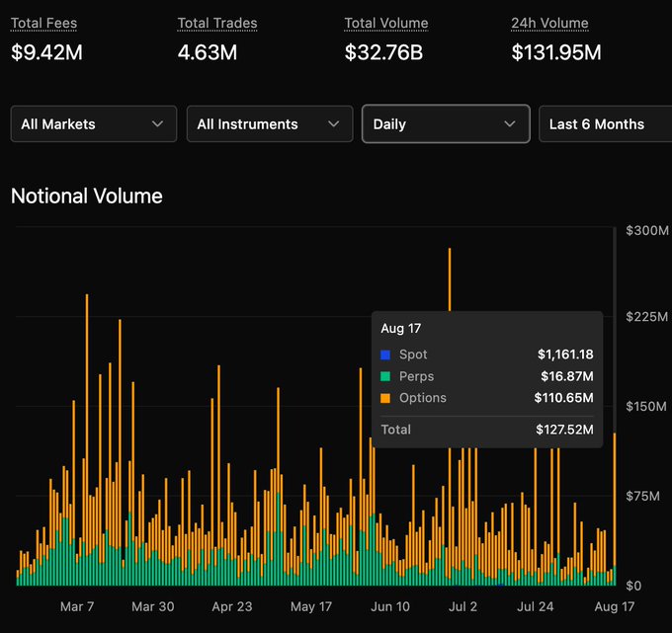The width and height of the screenshot is (672, 633).
Task: Click the Notional Volume chart title
Action: (87, 197)
